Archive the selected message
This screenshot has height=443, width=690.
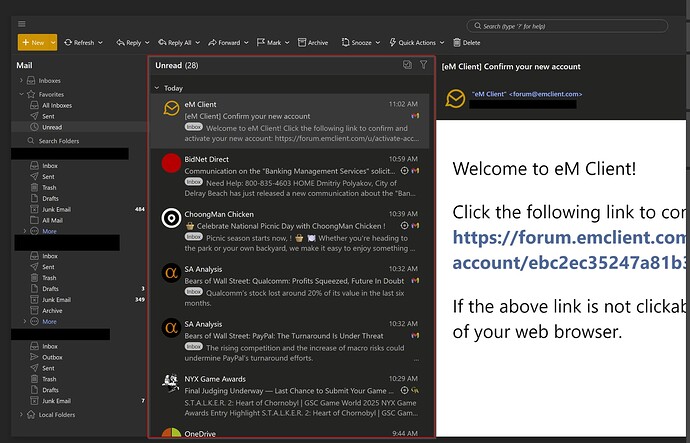tap(313, 43)
